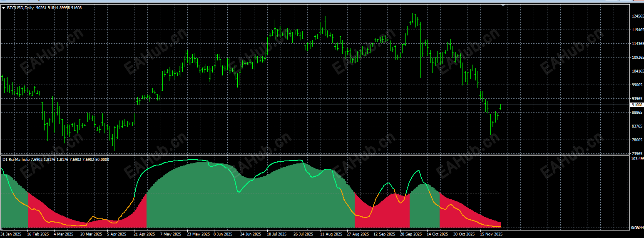Select the horizontal current price line

pos(315,105)
